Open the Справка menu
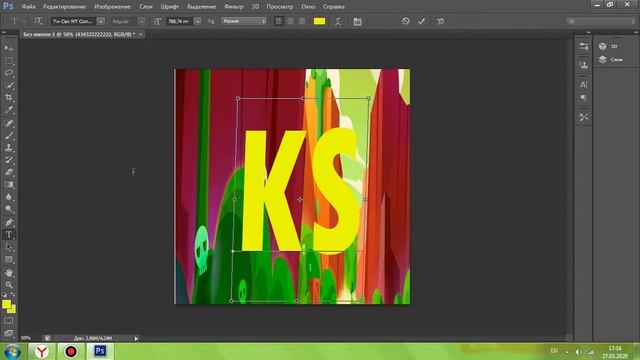The width and height of the screenshot is (640, 360). pos(333,7)
